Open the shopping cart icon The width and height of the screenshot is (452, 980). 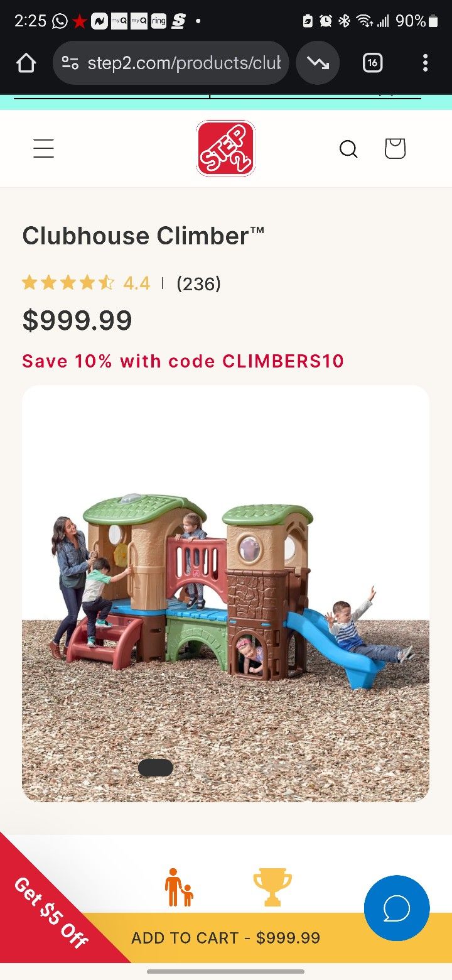[x=395, y=148]
